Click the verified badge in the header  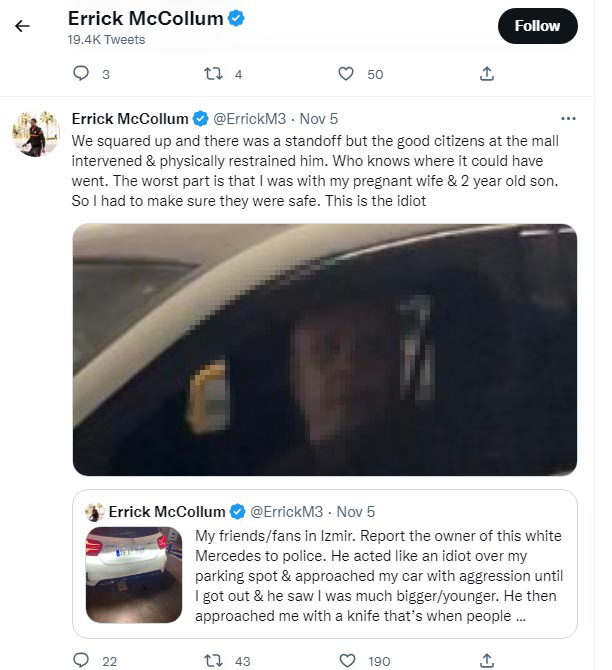pos(237,20)
